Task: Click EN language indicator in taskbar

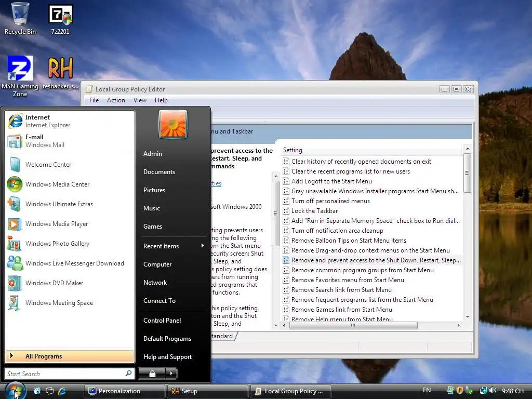Action: click(427, 390)
